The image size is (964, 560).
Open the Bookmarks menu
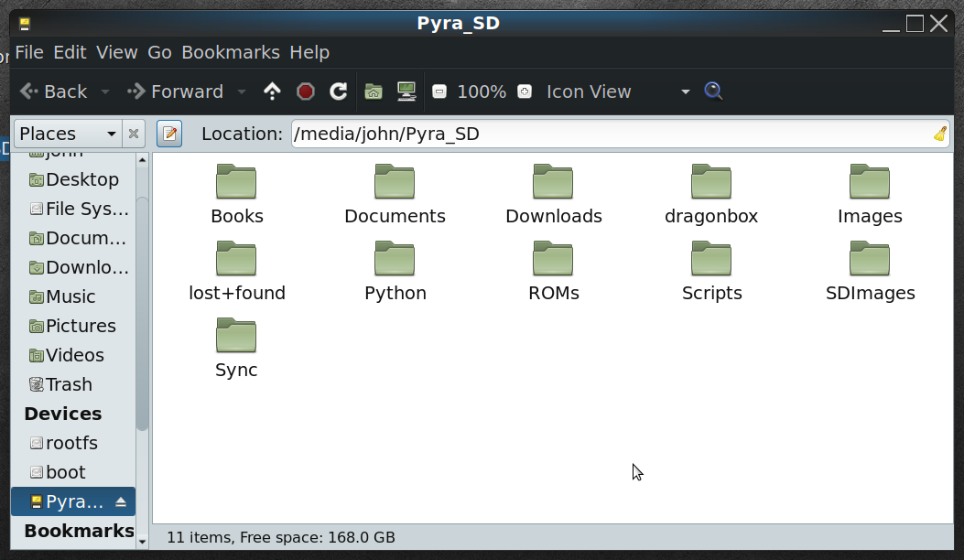[233, 52]
